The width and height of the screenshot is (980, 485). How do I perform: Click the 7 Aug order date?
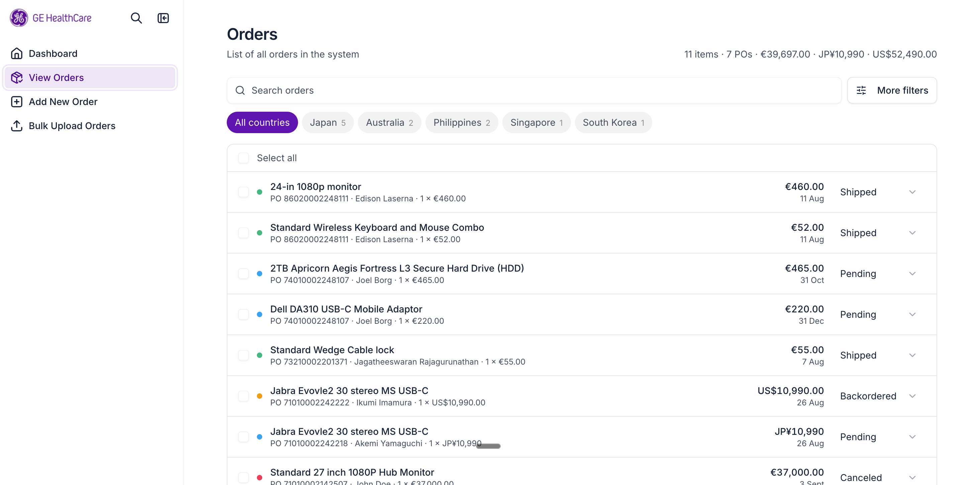813,362
